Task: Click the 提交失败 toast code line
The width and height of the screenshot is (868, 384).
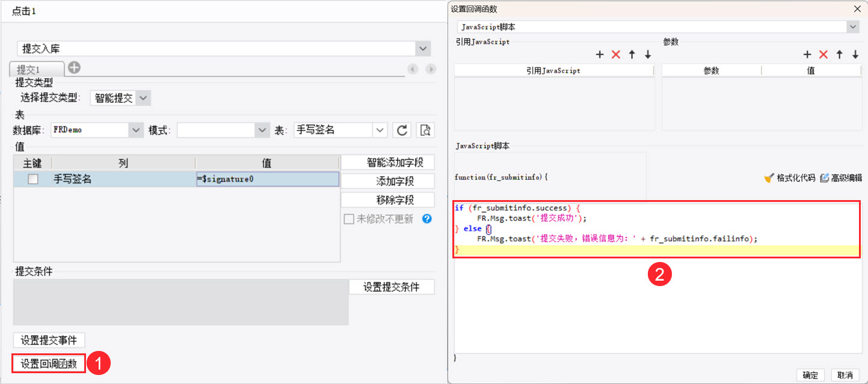Action: (x=617, y=239)
